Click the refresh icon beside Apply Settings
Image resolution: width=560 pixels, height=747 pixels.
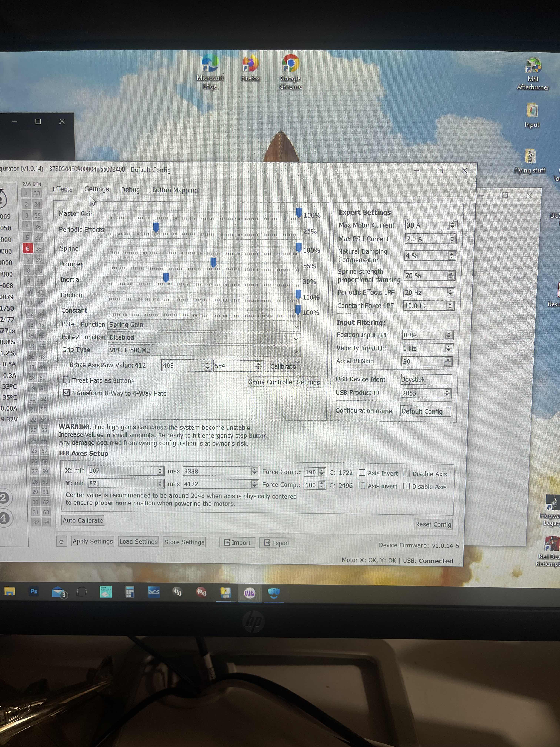tap(61, 542)
